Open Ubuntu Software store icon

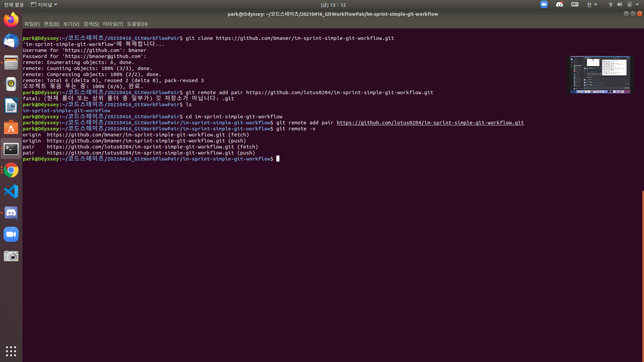(x=11, y=127)
